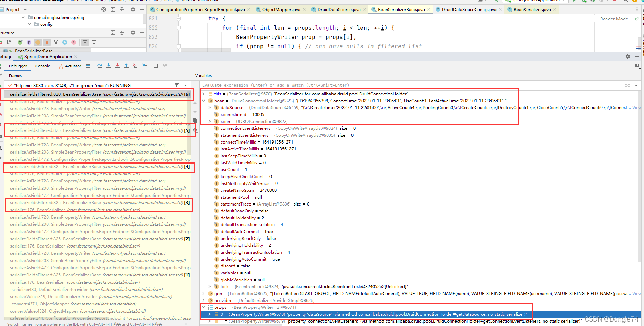Switch to the Console tab
The width and height of the screenshot is (644, 326).
point(43,66)
